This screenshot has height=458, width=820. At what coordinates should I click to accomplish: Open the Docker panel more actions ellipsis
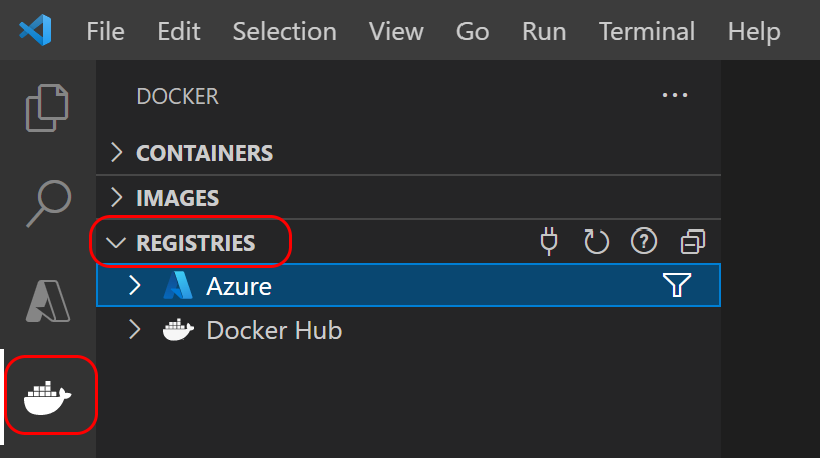click(x=675, y=96)
